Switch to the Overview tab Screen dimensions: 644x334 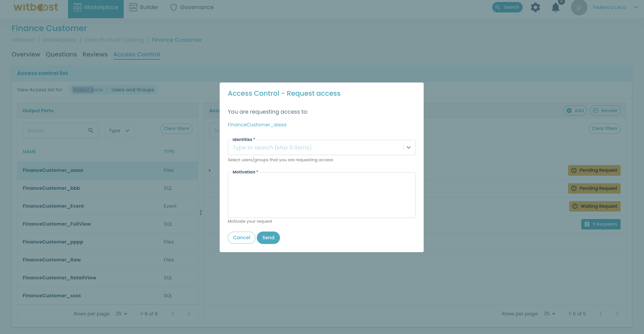[x=26, y=54]
